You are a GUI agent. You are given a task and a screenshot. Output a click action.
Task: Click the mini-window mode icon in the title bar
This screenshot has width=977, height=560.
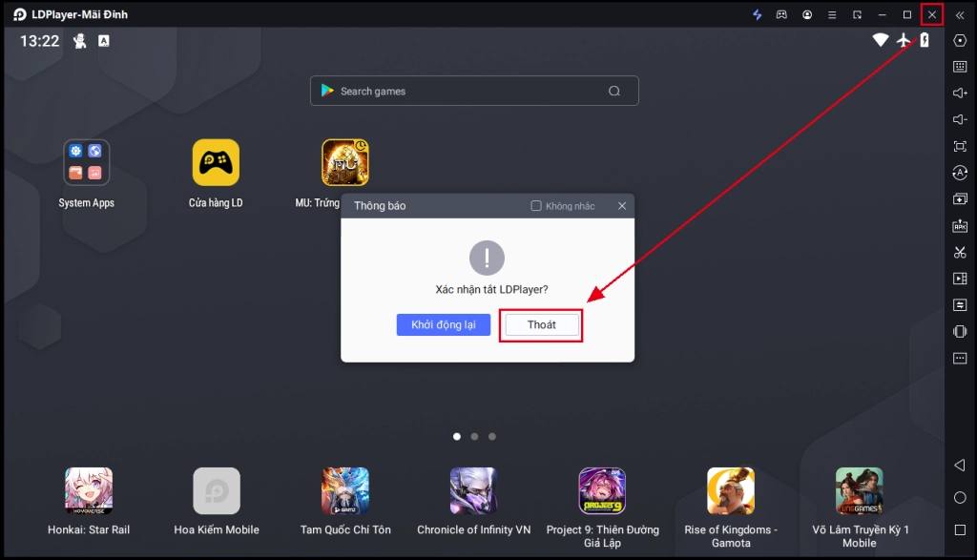(858, 14)
